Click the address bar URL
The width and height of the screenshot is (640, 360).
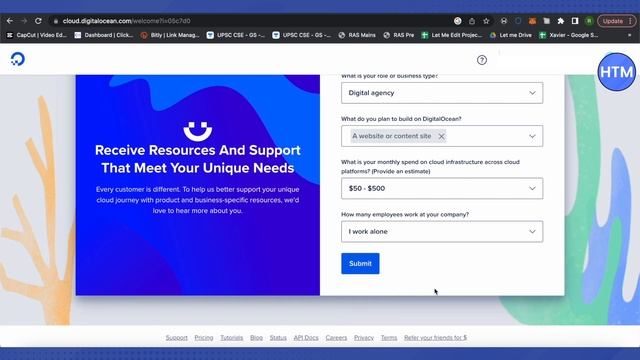coord(127,21)
